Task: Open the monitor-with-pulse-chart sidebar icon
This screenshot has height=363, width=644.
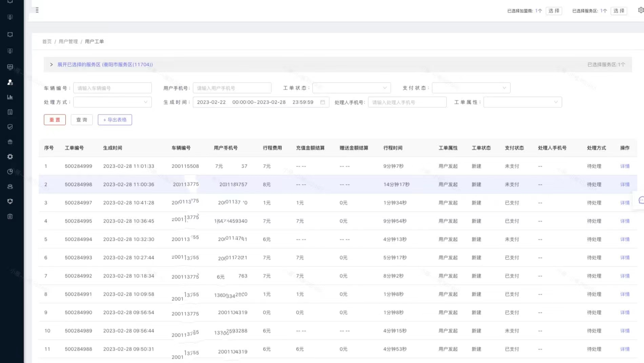Action: click(x=10, y=67)
